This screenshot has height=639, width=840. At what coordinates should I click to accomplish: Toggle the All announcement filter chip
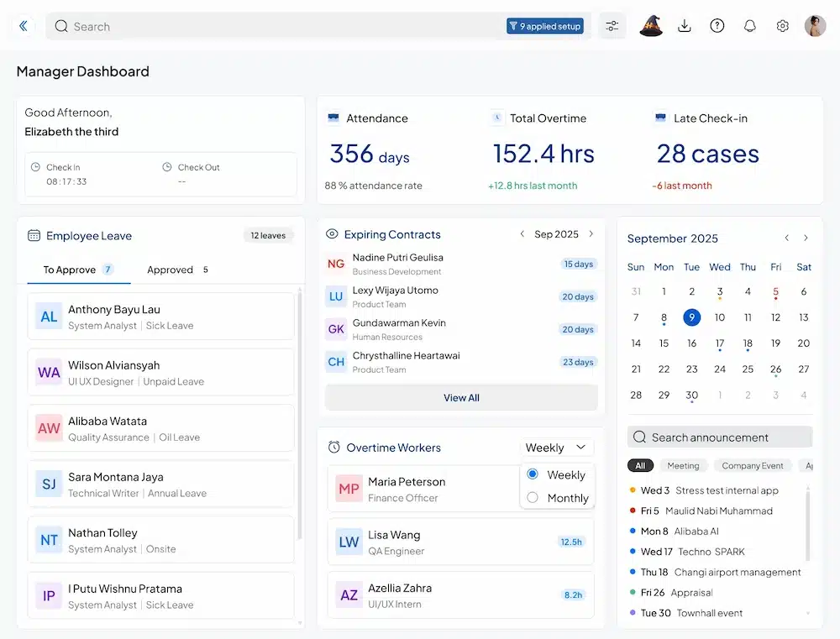click(640, 465)
